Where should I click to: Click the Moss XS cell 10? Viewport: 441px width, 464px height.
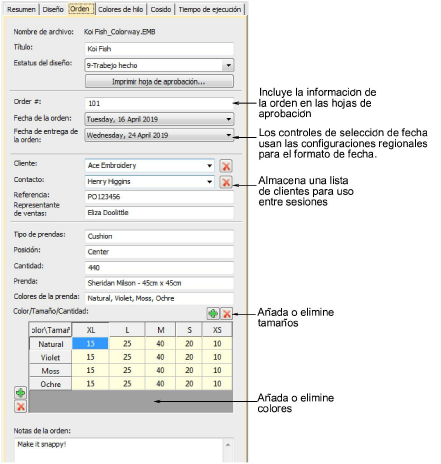click(217, 370)
